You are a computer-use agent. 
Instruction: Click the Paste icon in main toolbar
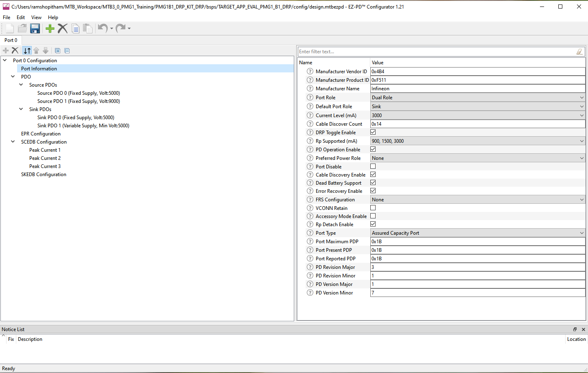pyautogui.click(x=87, y=28)
